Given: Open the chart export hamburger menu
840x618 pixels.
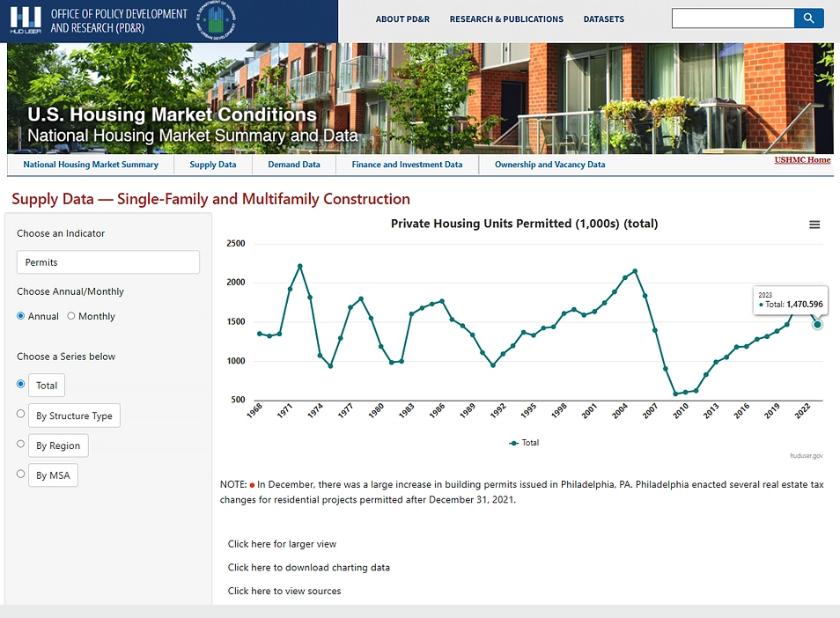Looking at the screenshot, I should click(x=814, y=224).
